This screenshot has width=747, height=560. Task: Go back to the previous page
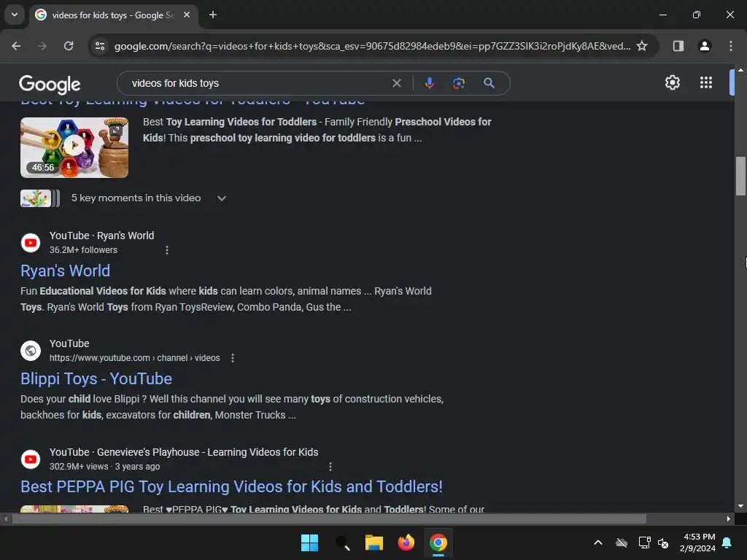[16, 46]
